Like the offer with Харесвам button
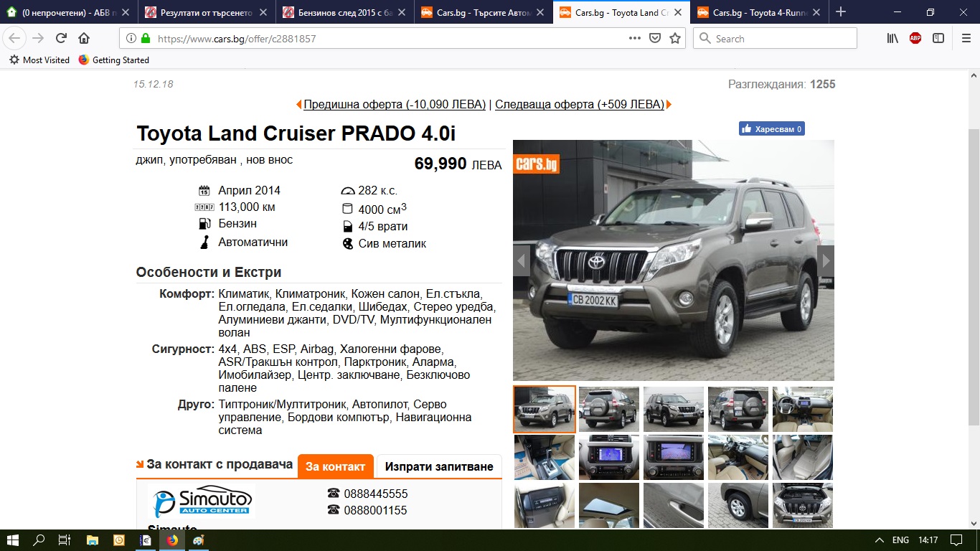Image resolution: width=980 pixels, height=551 pixels. [772, 129]
